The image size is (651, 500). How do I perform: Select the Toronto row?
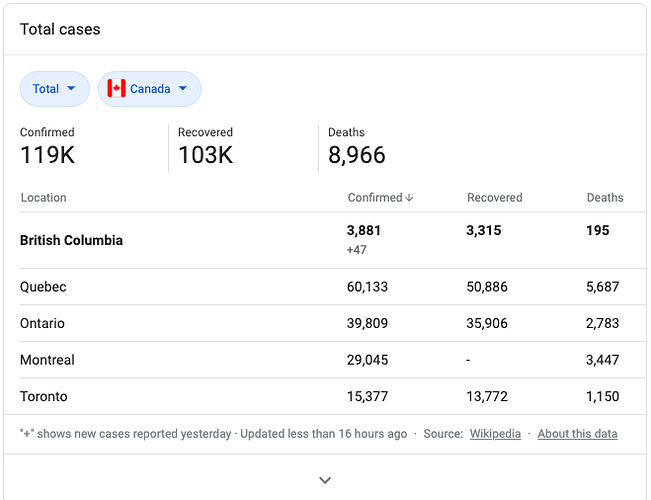pos(333,396)
